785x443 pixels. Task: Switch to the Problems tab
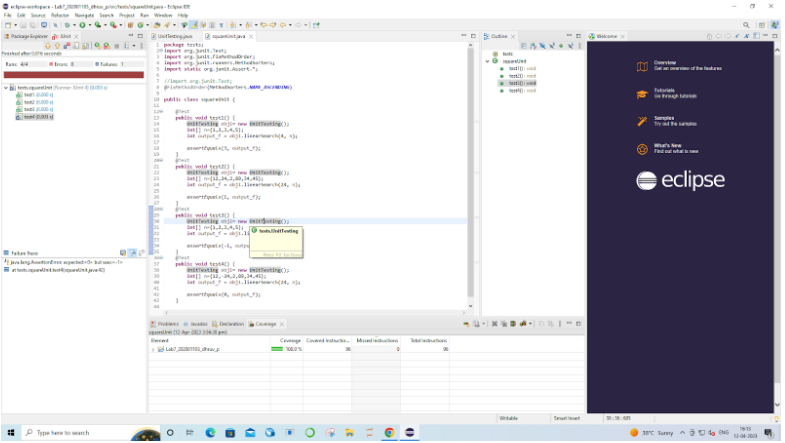click(x=165, y=324)
